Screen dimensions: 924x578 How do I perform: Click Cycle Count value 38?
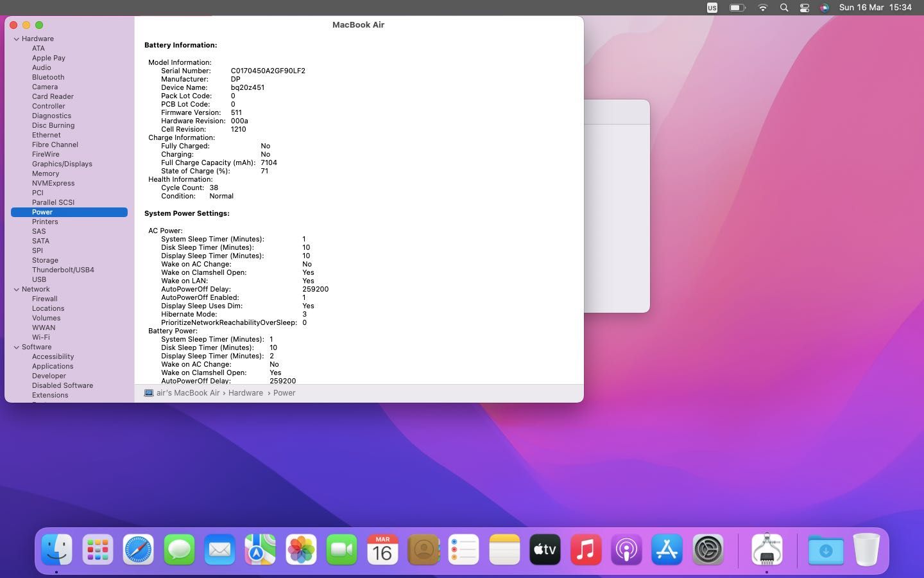tap(214, 188)
